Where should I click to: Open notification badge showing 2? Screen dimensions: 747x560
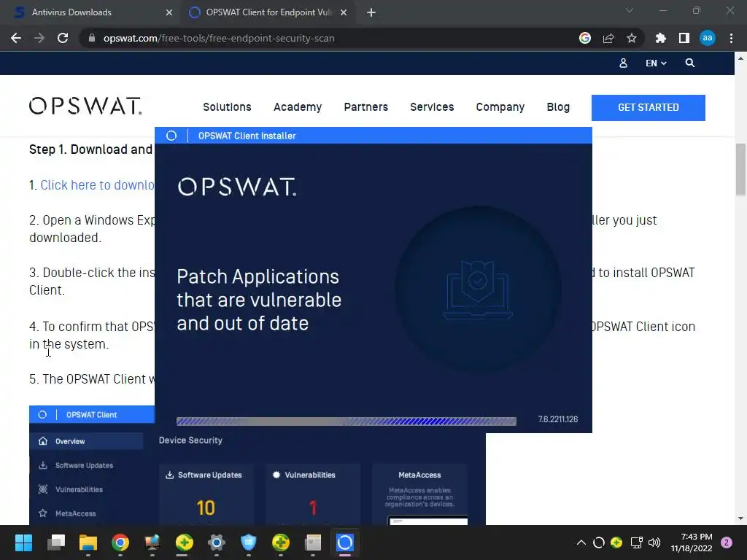[x=727, y=542]
